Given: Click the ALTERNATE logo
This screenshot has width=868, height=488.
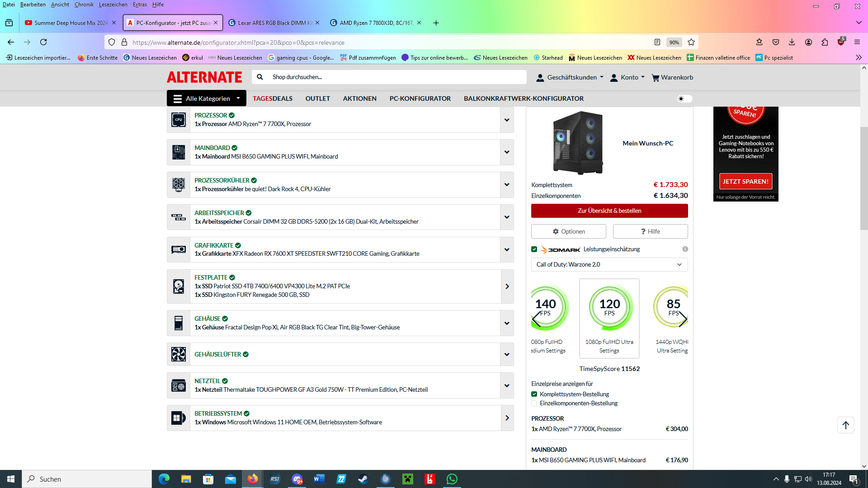Looking at the screenshot, I should (204, 77).
